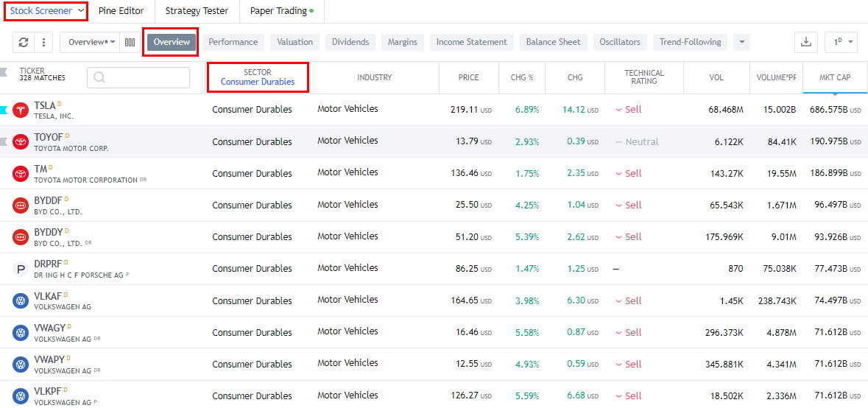Switch to the Paper Trading tab
Image resolution: width=868 pixels, height=408 pixels.
282,11
